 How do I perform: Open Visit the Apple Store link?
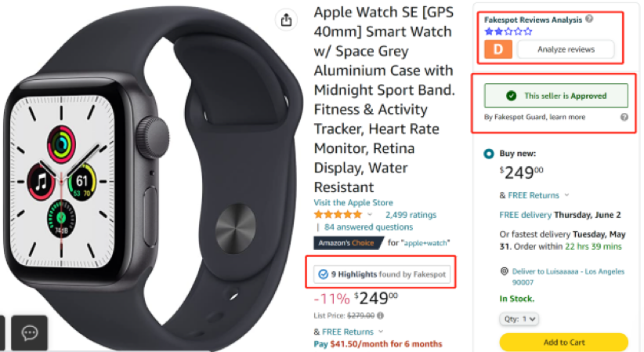pyautogui.click(x=353, y=202)
